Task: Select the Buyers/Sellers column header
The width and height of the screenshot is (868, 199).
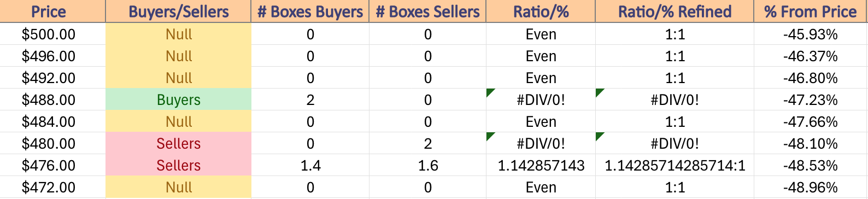Action: (x=178, y=11)
